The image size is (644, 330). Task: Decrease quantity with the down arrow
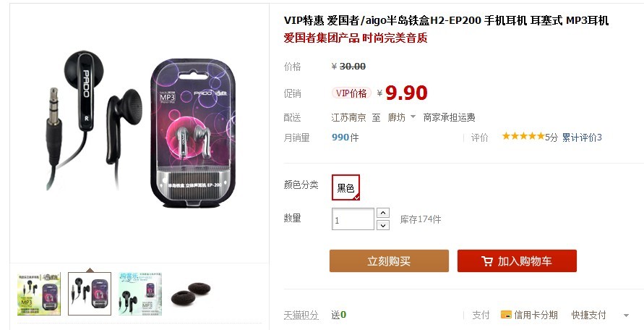(383, 225)
